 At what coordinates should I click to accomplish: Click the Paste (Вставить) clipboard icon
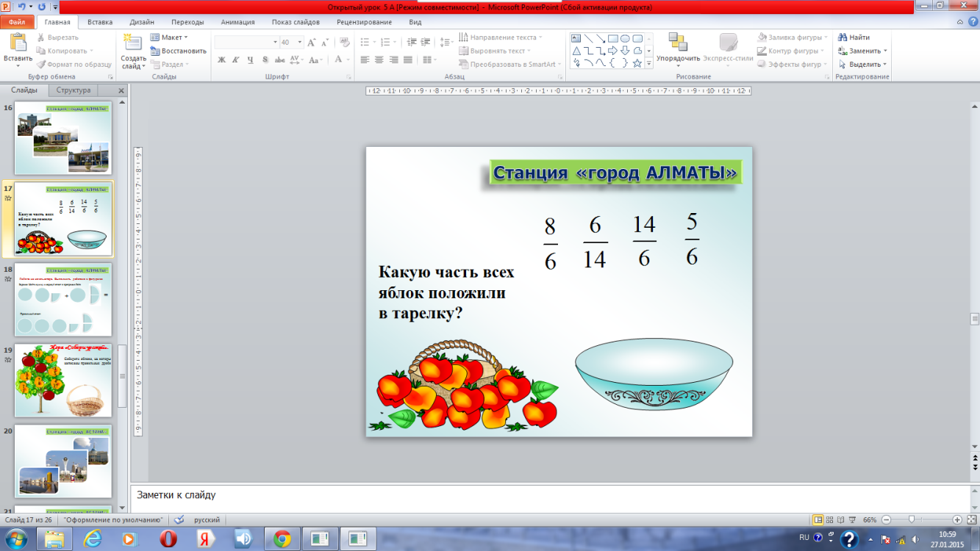click(17, 43)
